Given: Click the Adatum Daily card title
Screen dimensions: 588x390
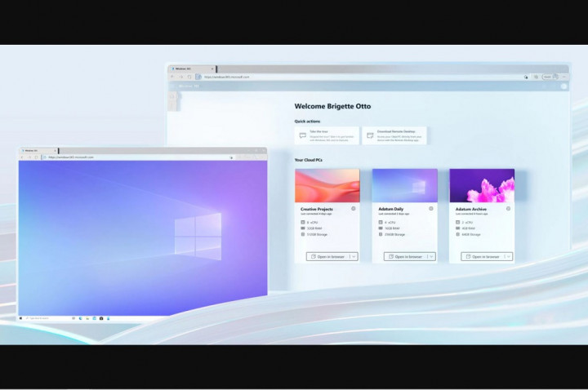Looking at the screenshot, I should 390,209.
